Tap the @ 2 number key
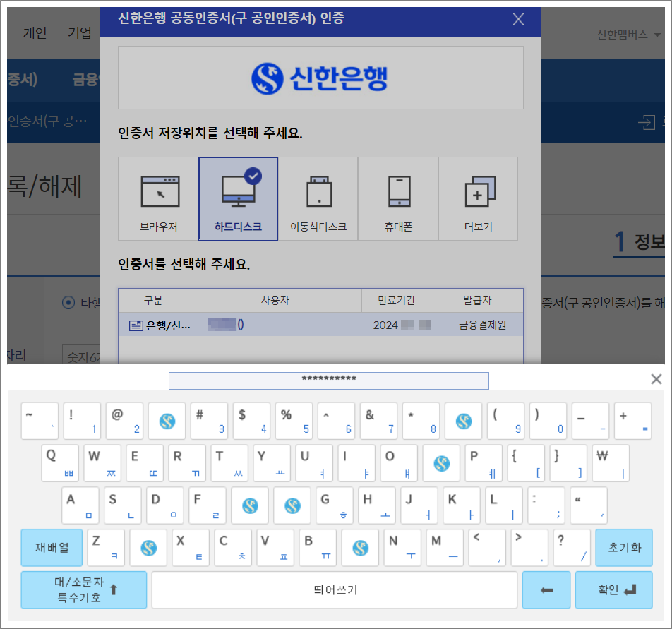 [125, 421]
